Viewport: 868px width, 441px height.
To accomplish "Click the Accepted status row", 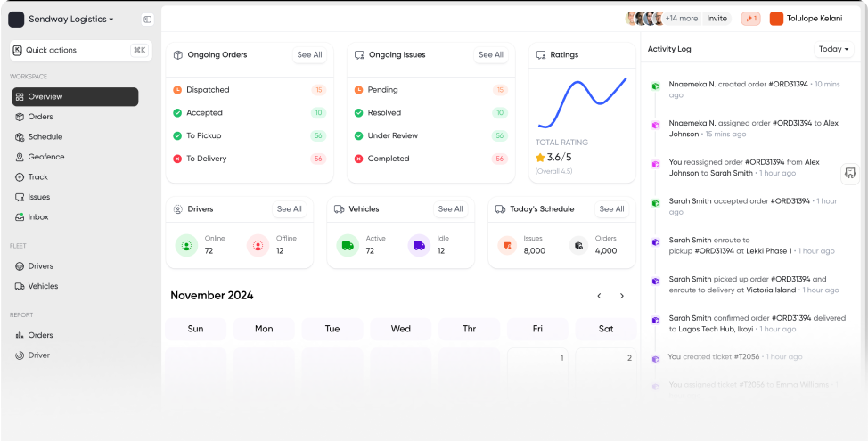I will 250,113.
